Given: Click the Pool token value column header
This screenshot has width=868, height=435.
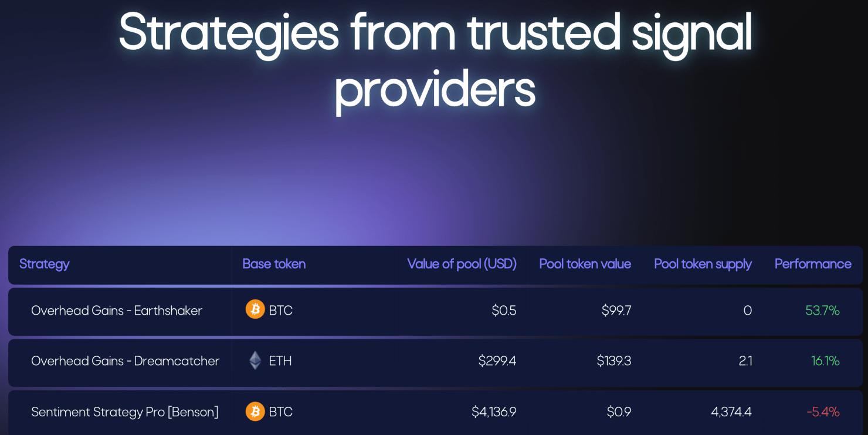Looking at the screenshot, I should [585, 264].
